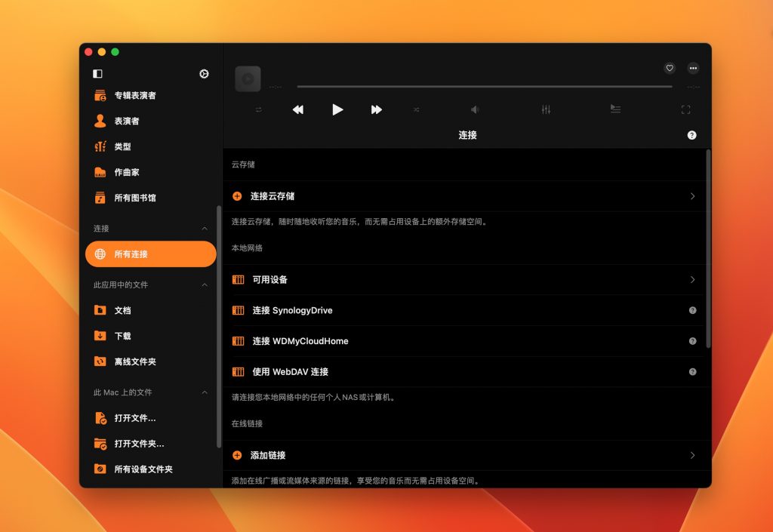Click 添加链接 to add an online link
This screenshot has height=532, width=773.
pos(268,456)
